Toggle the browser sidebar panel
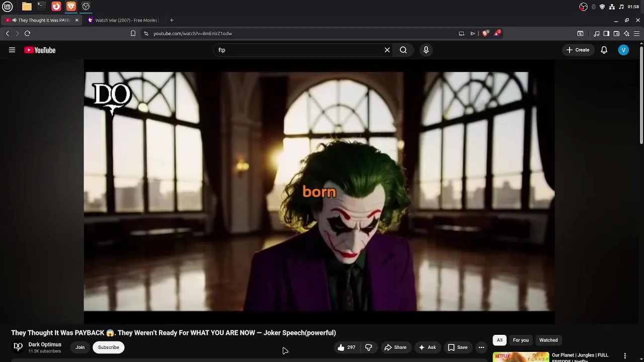The width and height of the screenshot is (644, 362). coord(606,34)
